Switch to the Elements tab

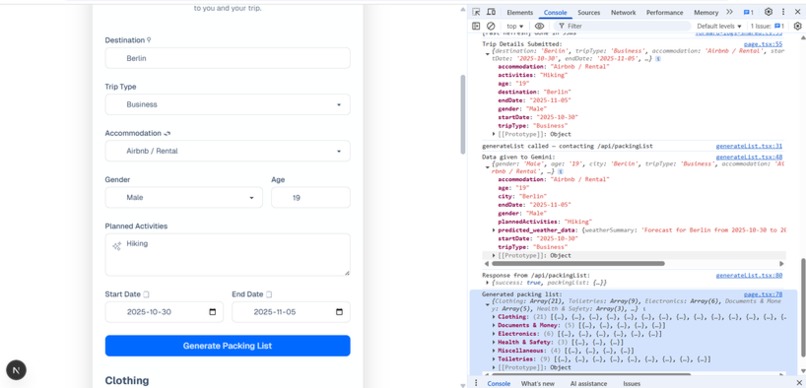pos(520,12)
